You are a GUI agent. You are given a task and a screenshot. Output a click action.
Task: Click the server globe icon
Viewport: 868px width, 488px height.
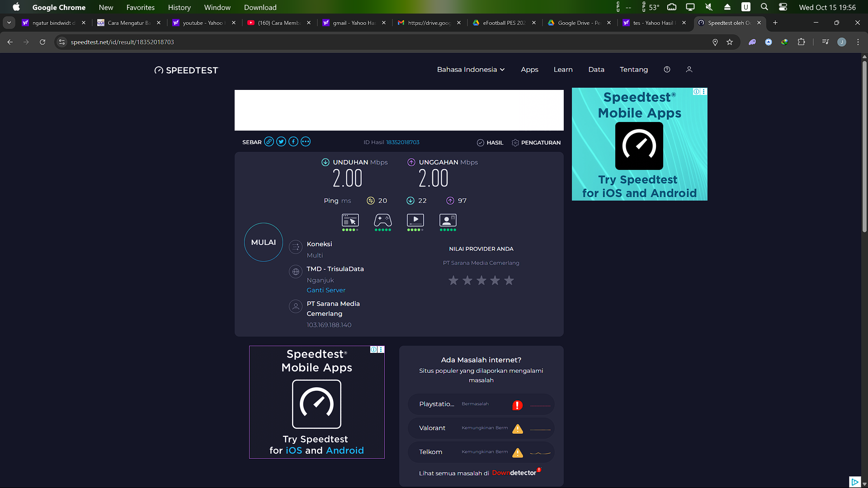296,272
